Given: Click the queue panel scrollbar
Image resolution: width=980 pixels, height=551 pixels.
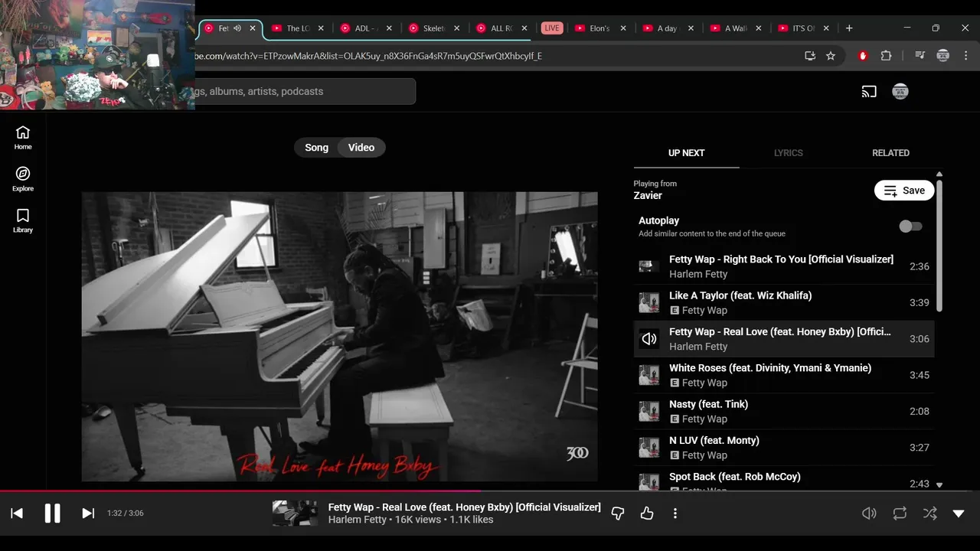Looking at the screenshot, I should 939,245.
